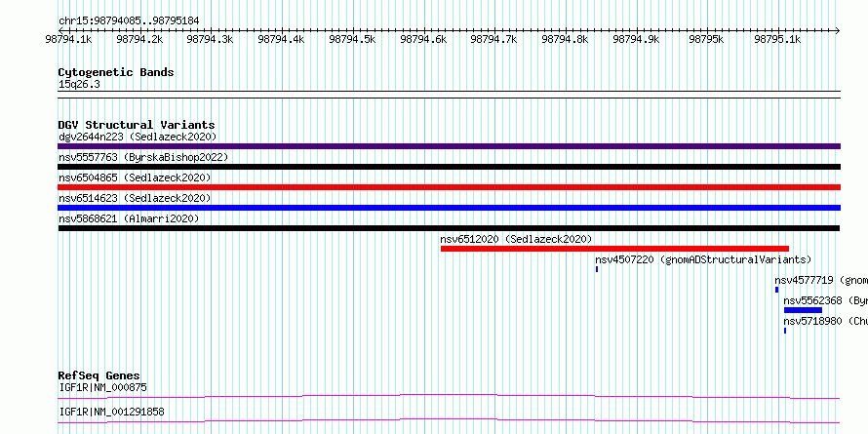Image resolution: width=868 pixels, height=434 pixels.
Task: Click the nsv4577719 small blue marker
Action: coord(776,290)
